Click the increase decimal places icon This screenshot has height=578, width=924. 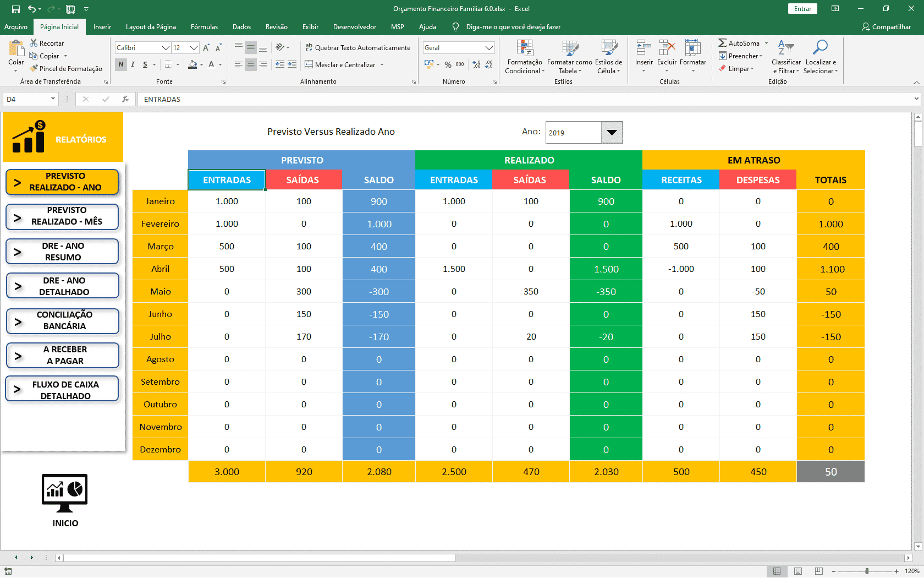476,64
